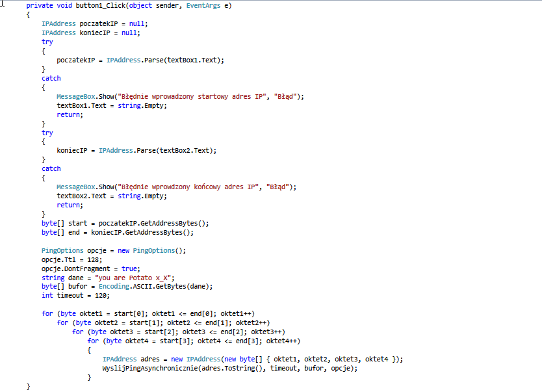Click the "Błędnie wprowadzony startowy adres IP" string
Screen dimensions: 542x392
point(192,96)
